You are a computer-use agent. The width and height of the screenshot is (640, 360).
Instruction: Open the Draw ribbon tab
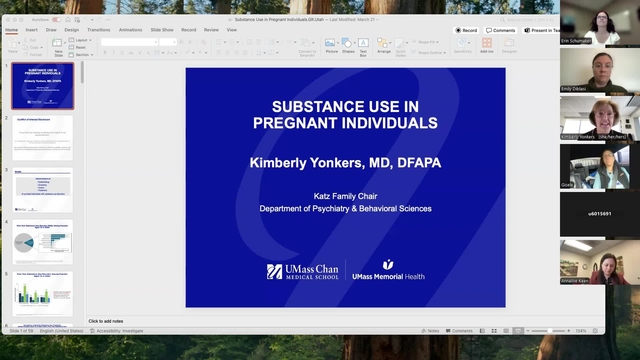pos(51,30)
